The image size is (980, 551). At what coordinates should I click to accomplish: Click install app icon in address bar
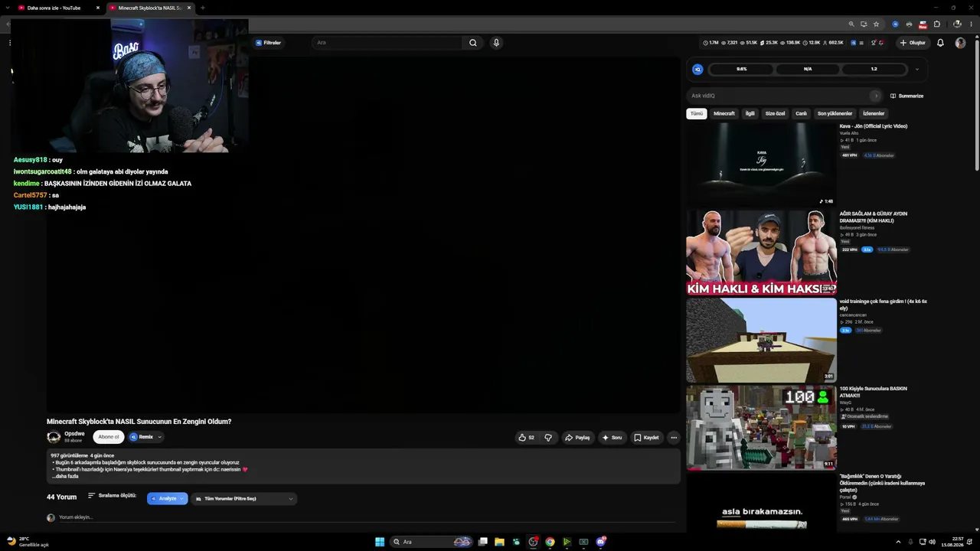point(864,24)
